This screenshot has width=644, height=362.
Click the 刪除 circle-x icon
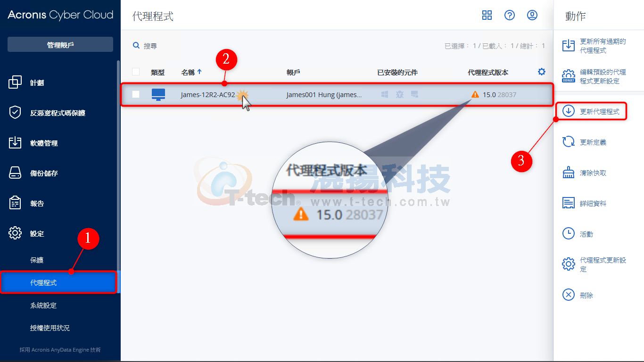(x=569, y=295)
